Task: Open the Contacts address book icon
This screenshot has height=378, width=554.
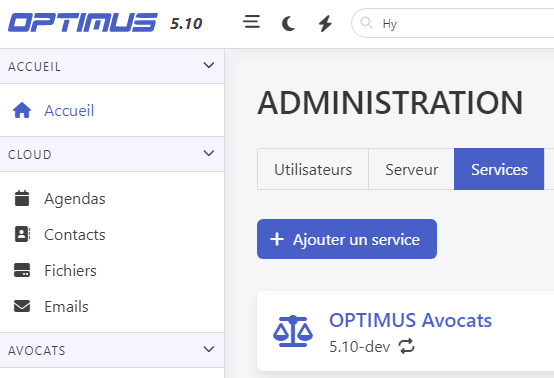Action: coord(22,234)
